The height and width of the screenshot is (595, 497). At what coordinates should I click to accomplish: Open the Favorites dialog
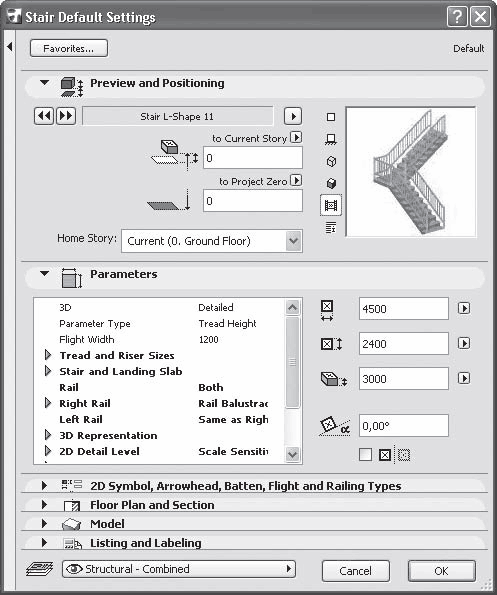click(x=69, y=49)
